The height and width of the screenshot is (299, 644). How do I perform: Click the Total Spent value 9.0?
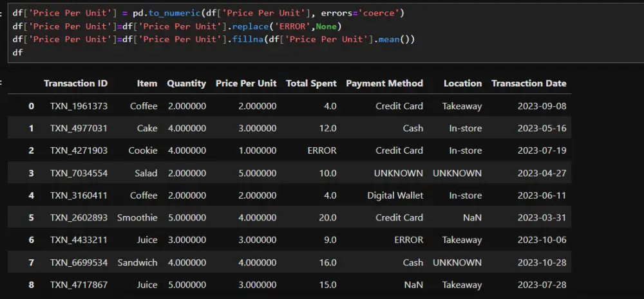[330, 240]
